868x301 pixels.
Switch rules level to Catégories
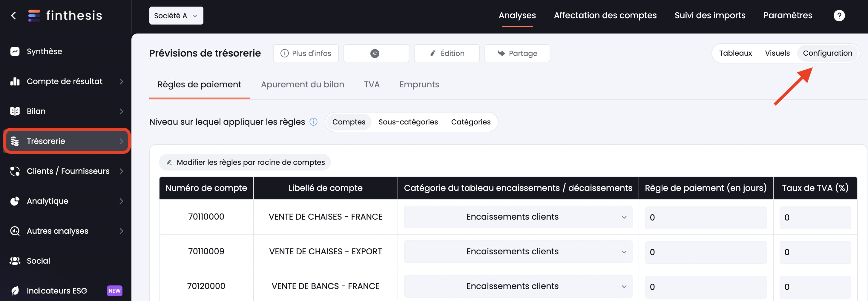tap(471, 122)
